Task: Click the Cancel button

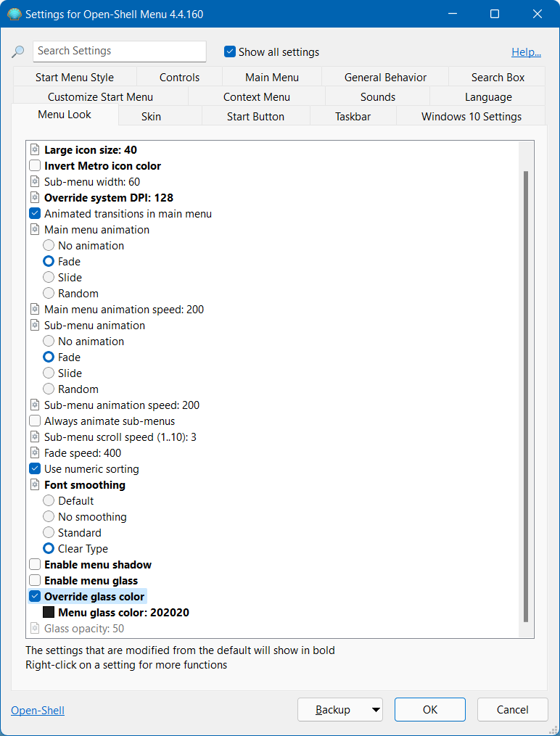Action: (513, 710)
